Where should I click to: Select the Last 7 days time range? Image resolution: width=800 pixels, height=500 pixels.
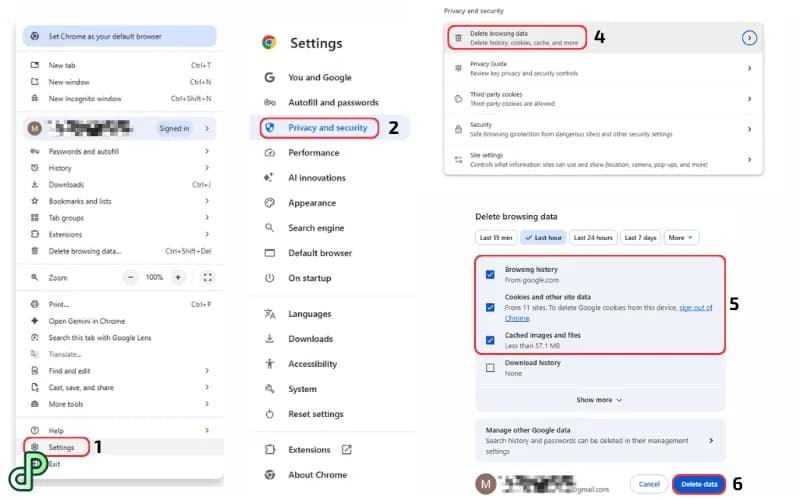tap(640, 238)
